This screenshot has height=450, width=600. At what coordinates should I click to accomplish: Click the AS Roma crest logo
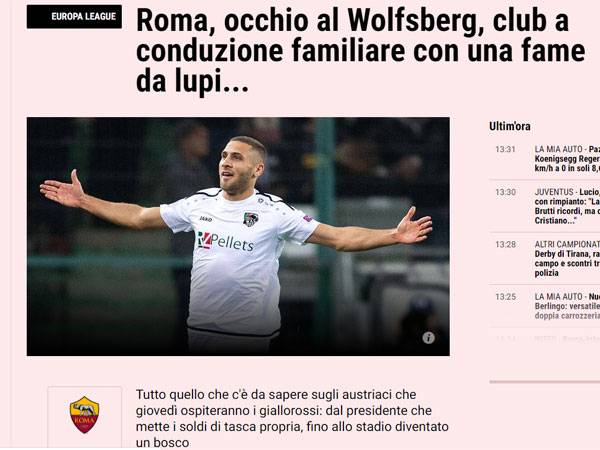pyautogui.click(x=85, y=415)
